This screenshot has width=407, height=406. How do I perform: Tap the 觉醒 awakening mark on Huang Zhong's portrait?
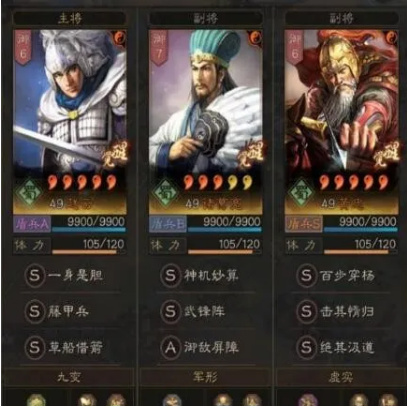pyautogui.click(x=386, y=154)
